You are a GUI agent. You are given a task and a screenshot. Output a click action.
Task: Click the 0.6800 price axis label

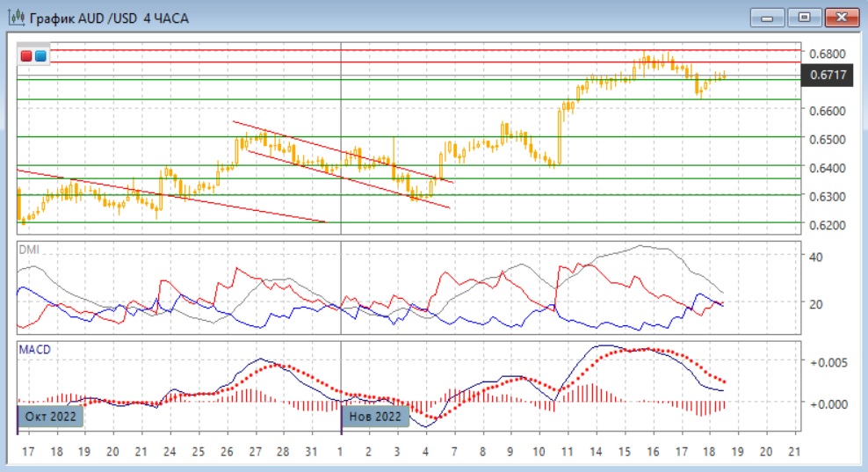(x=828, y=54)
